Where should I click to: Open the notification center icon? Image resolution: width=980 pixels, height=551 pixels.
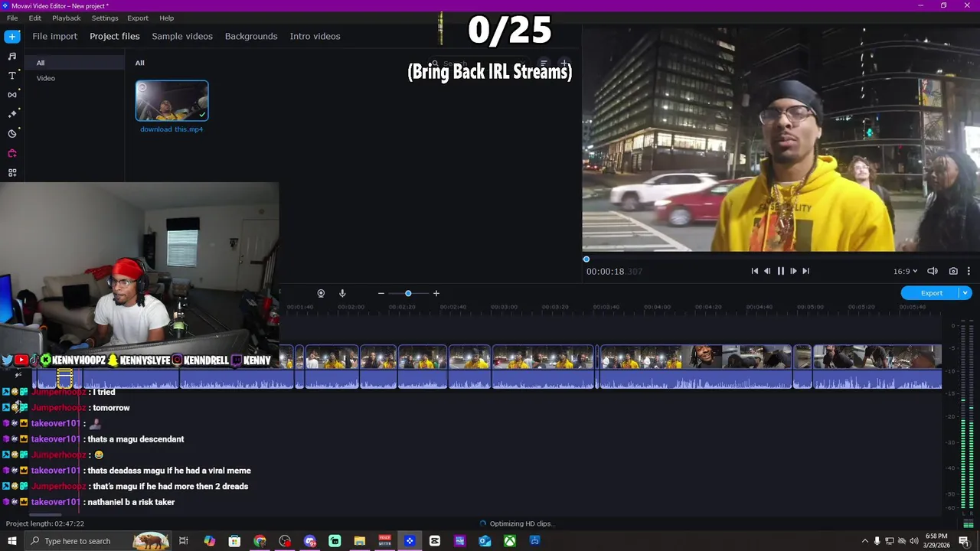click(x=964, y=541)
